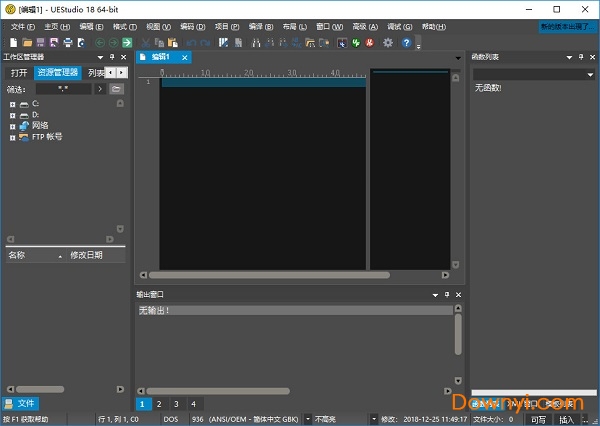Screen dimensions: 600x426
Task: Click the new version notification banner
Action: (567, 27)
